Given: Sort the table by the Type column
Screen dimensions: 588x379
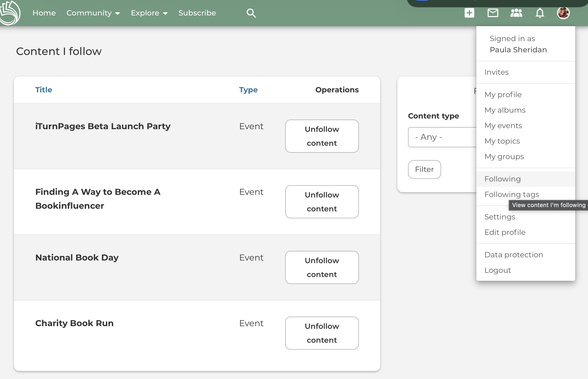Looking at the screenshot, I should click(248, 90).
